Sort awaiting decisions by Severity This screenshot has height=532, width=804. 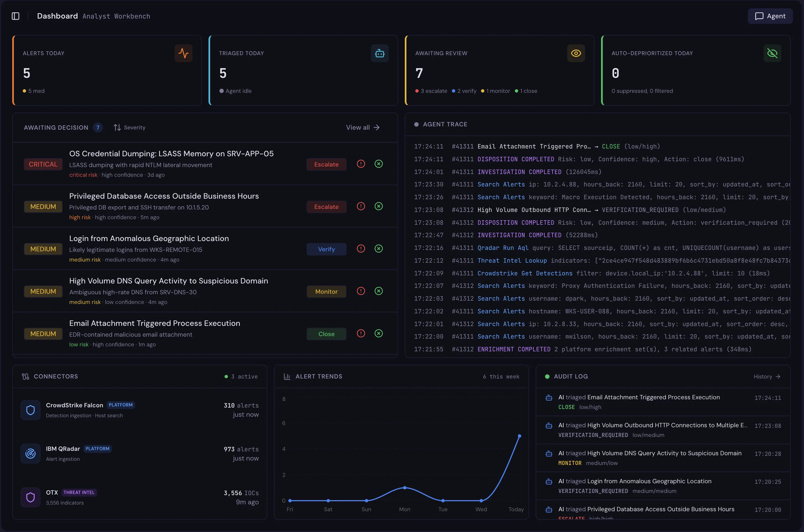point(129,127)
